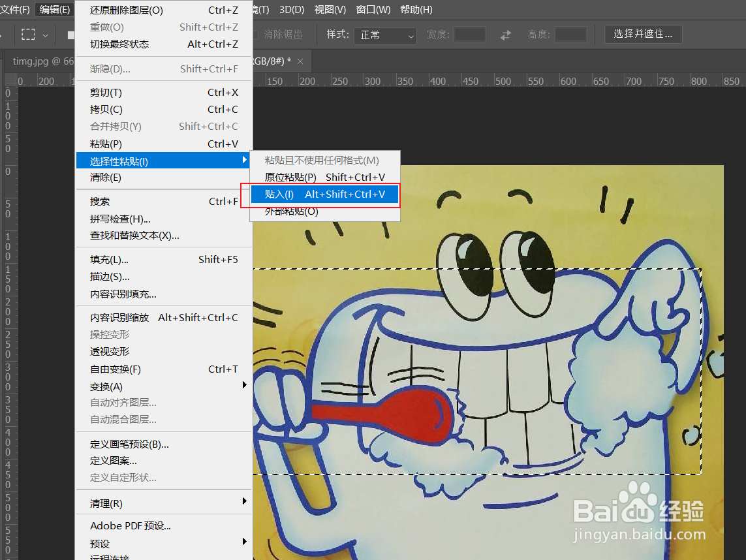Viewport: 746px width, 560px height.
Task: Choose 还原删除图层(O) from Edit menu
Action: (x=164, y=10)
